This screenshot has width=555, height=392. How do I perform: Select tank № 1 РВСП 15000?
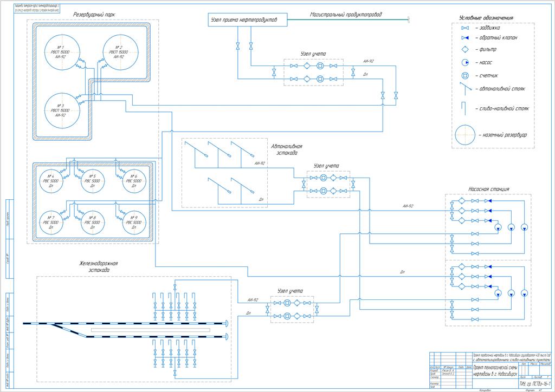click(62, 52)
